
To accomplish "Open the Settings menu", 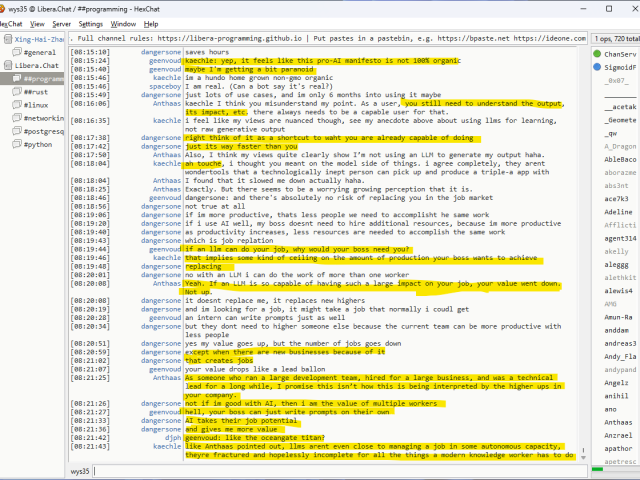I will point(91,23).
